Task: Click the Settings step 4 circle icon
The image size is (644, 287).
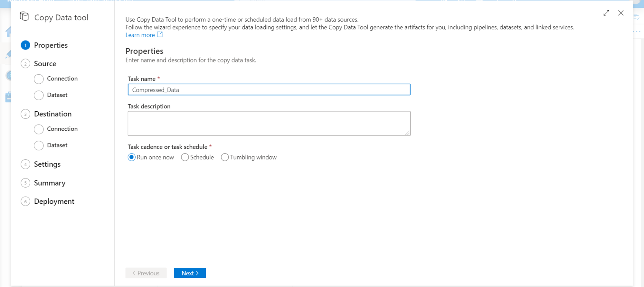Action: (25, 164)
